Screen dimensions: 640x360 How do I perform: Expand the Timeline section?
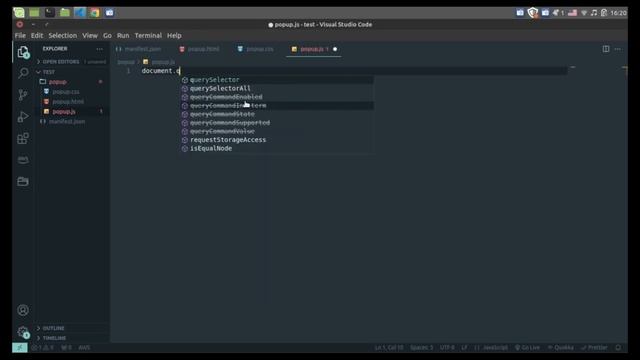54,338
